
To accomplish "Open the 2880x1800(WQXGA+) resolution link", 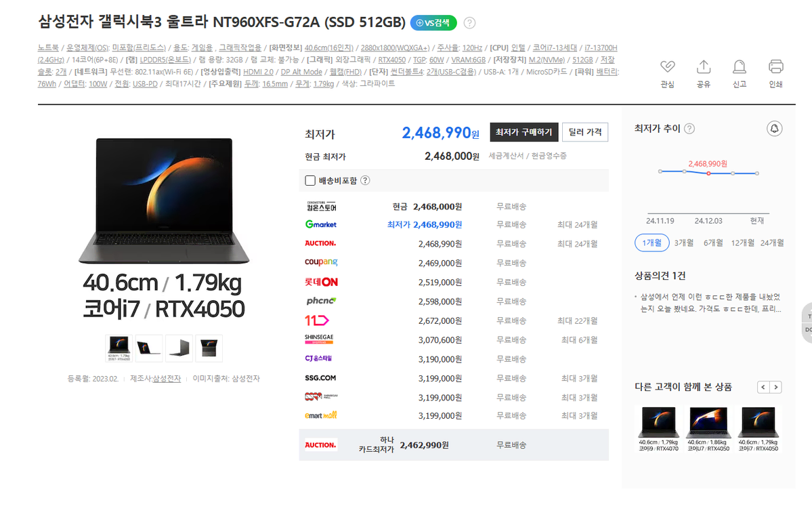I will tap(395, 47).
